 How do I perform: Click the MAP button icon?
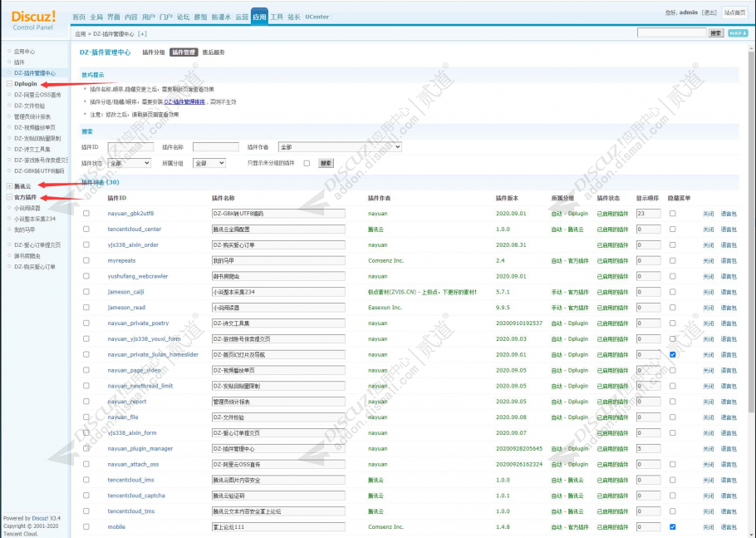coord(737,32)
